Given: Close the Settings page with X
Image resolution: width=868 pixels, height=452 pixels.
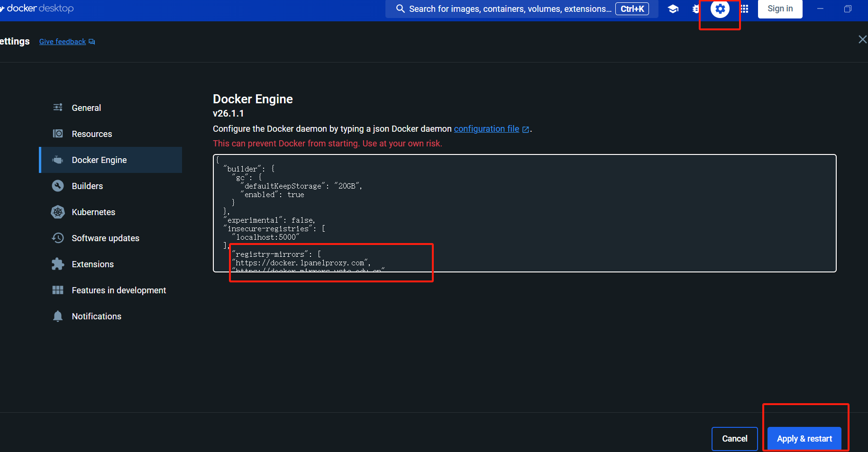Looking at the screenshot, I should 862,39.
